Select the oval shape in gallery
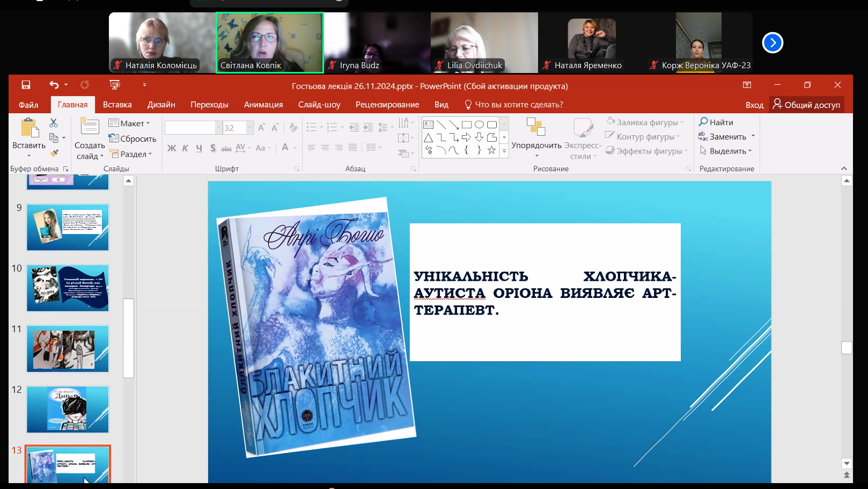Image resolution: width=868 pixels, height=489 pixels. tap(479, 125)
